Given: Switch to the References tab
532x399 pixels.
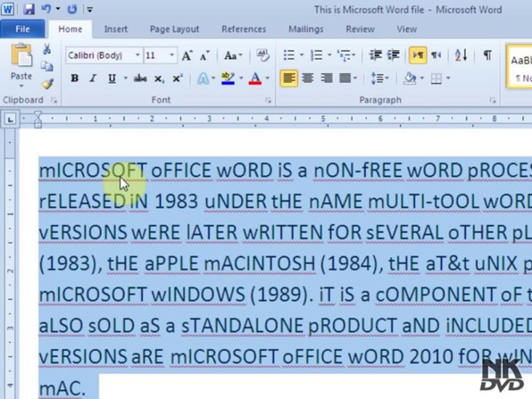Looking at the screenshot, I should pos(244,29).
